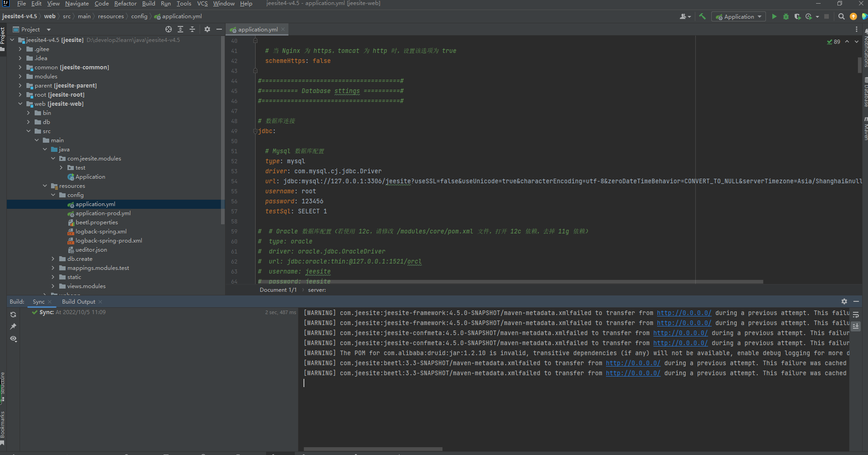
Task: Hide the Project tool window
Action: coord(219,29)
